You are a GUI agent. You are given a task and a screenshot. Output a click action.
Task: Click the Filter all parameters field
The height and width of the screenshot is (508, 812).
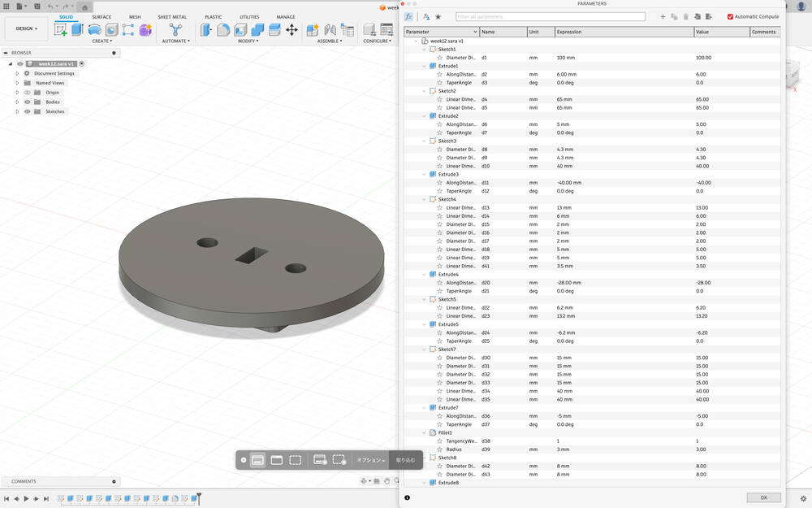551,16
